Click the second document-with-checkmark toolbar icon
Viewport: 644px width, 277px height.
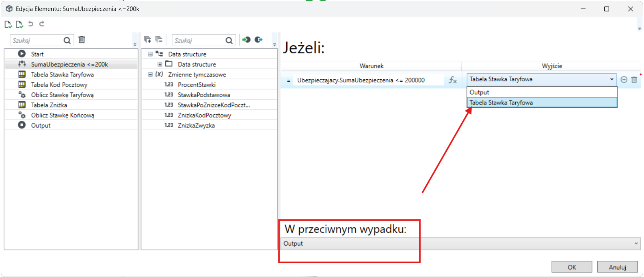coord(19,24)
